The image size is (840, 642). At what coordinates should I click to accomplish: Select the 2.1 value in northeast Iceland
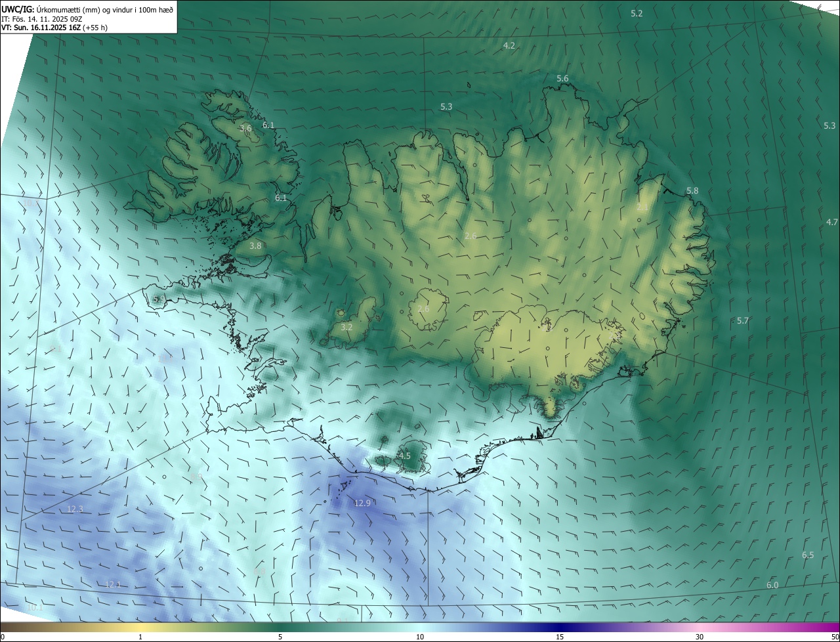(642, 207)
